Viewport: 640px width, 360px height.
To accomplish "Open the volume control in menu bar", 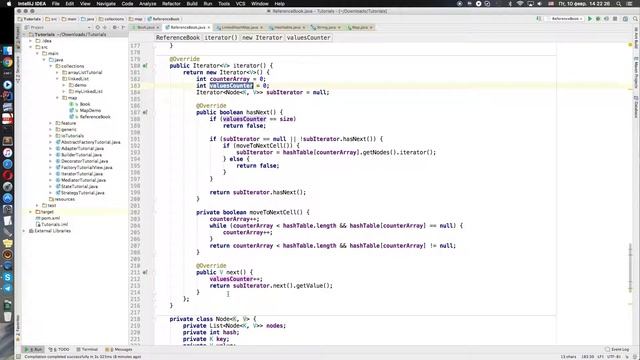I will point(540,4).
